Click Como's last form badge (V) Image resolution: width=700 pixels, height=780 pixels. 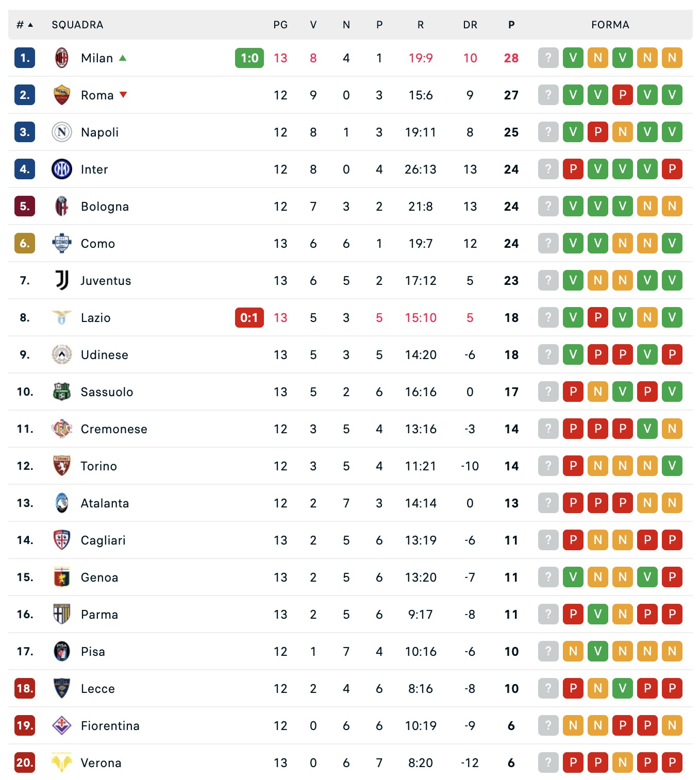click(x=672, y=243)
